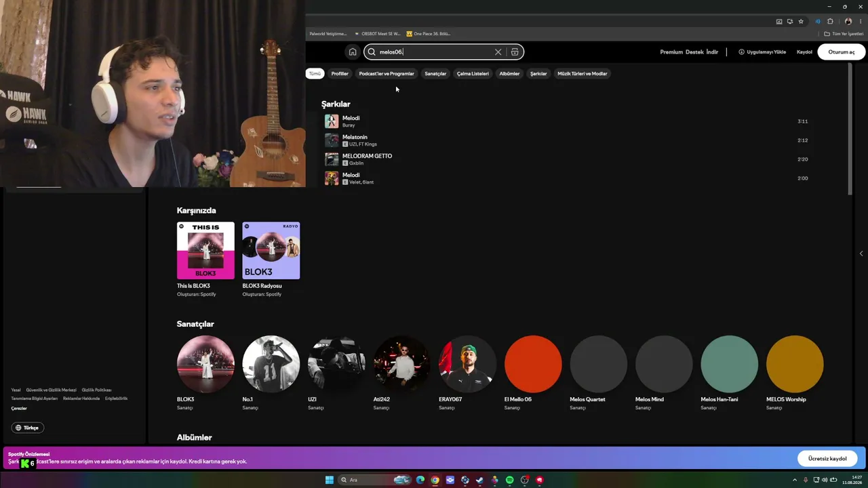This screenshot has height=488, width=868.
Task: Click the Spotify page vertical scrollbar
Action: coord(850,129)
